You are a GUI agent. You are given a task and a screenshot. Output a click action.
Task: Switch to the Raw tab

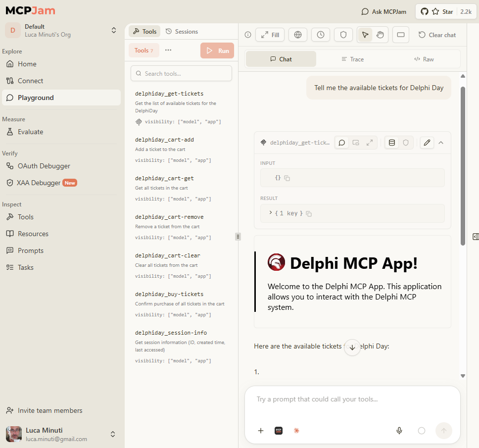point(424,59)
